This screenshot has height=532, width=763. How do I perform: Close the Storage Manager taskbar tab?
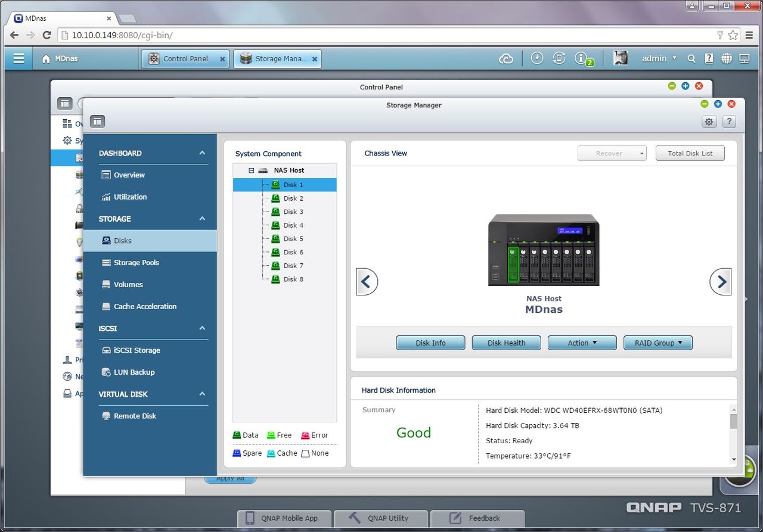point(315,59)
